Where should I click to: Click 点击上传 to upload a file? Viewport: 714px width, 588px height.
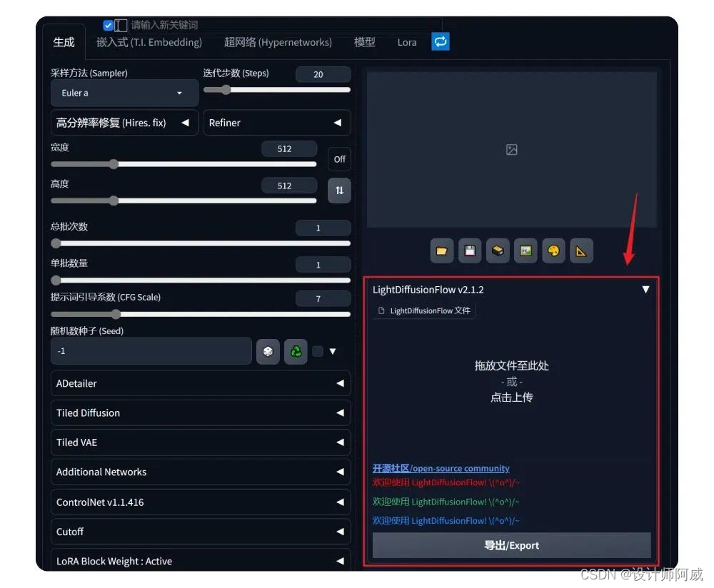(511, 397)
